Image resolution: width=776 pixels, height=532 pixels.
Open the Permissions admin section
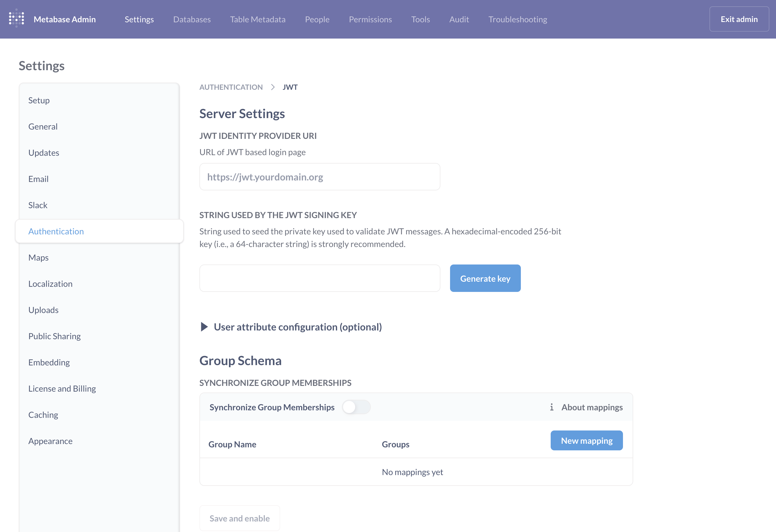pos(370,19)
